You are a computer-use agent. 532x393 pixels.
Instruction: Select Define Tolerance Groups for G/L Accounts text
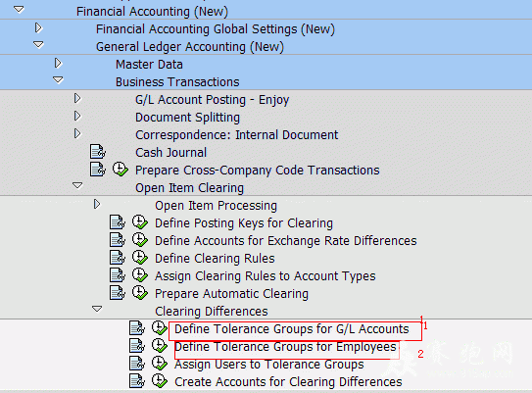(x=292, y=329)
